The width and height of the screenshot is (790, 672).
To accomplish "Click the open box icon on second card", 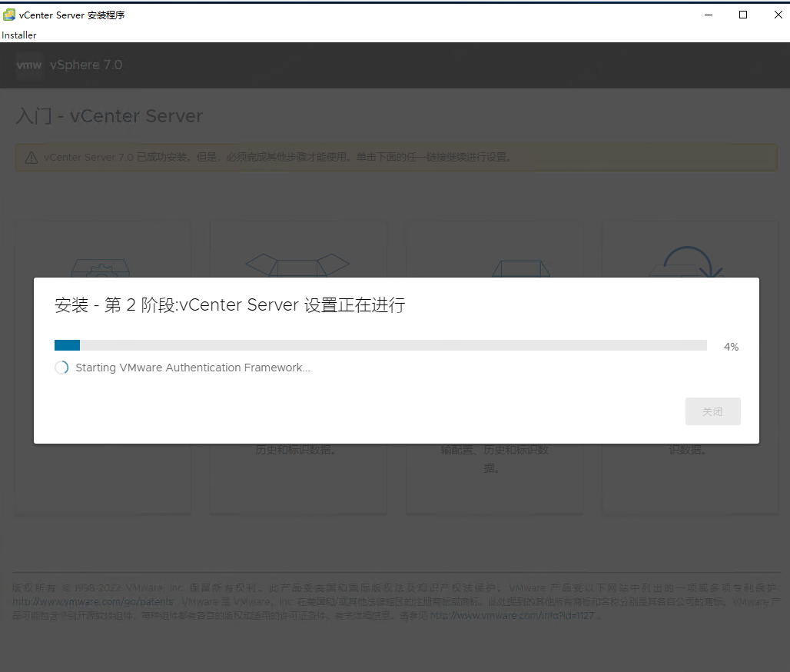I will pos(297,264).
